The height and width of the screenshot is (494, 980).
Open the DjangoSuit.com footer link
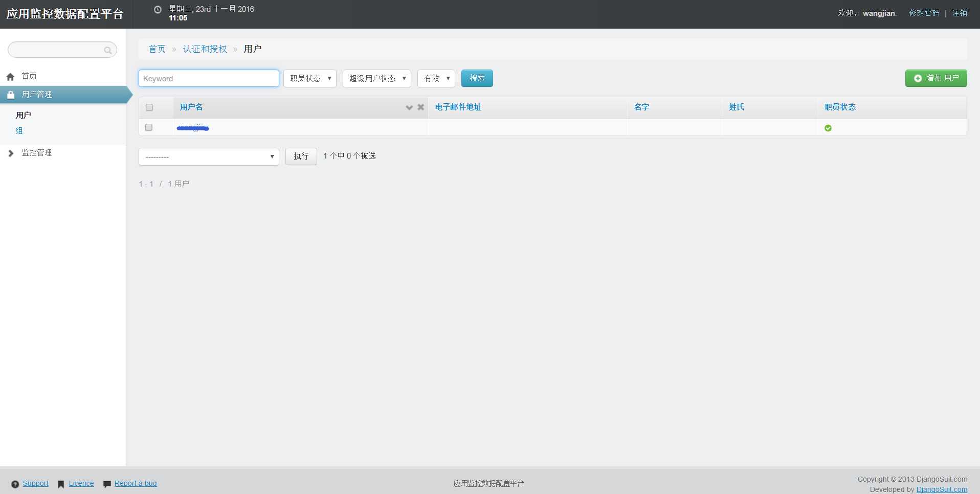point(942,489)
